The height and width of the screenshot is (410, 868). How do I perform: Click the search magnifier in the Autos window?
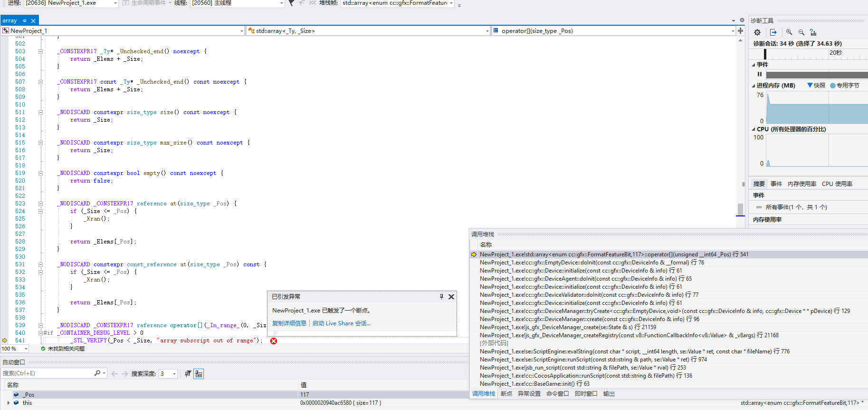point(97,373)
